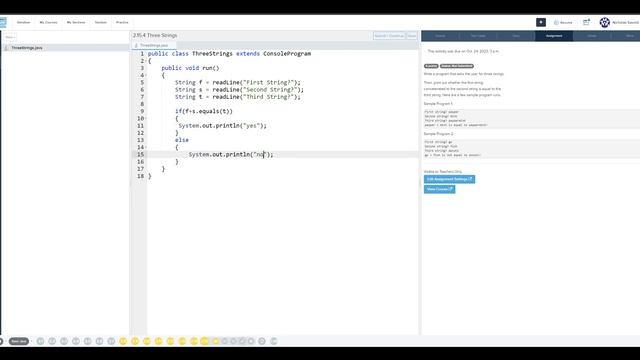Image resolution: width=640 pixels, height=360 pixels.
Task: Open My Courses in top navigation
Action: (48, 22)
